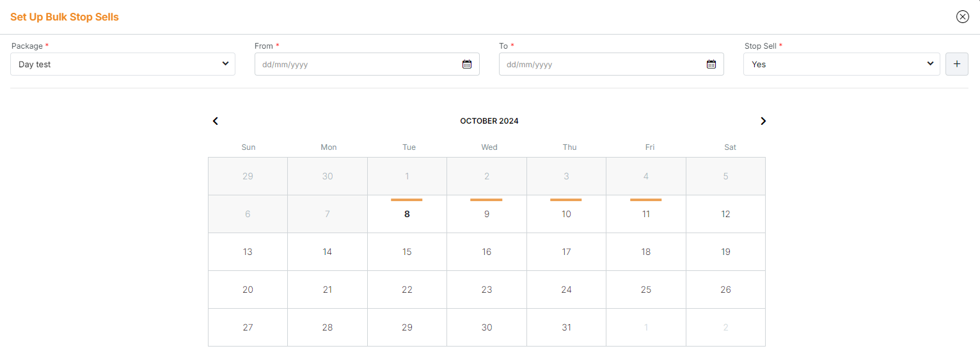The width and height of the screenshot is (980, 360).
Task: Choose October 23 on the calendar
Action: tap(487, 290)
